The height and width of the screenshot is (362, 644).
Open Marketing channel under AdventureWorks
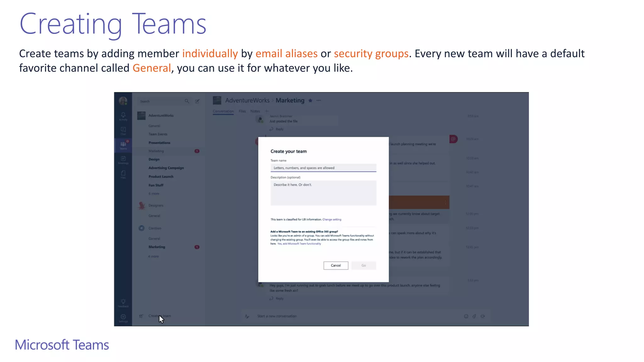(156, 151)
